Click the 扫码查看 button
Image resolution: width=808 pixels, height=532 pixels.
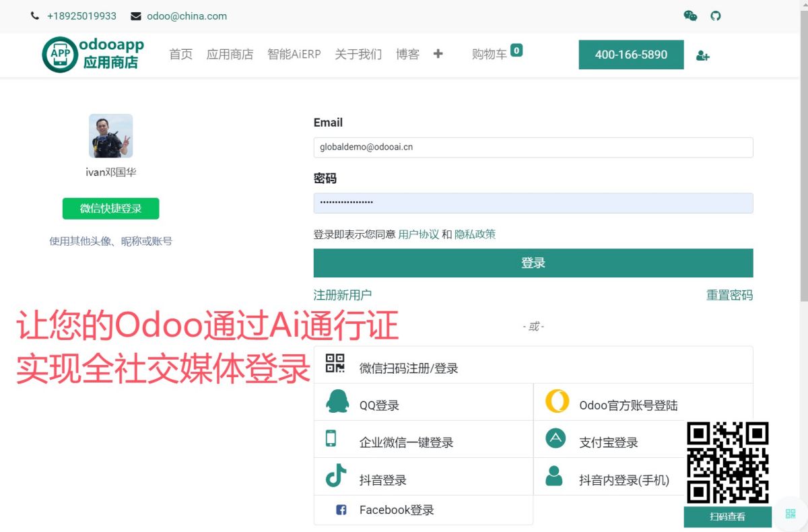pyautogui.click(x=727, y=517)
